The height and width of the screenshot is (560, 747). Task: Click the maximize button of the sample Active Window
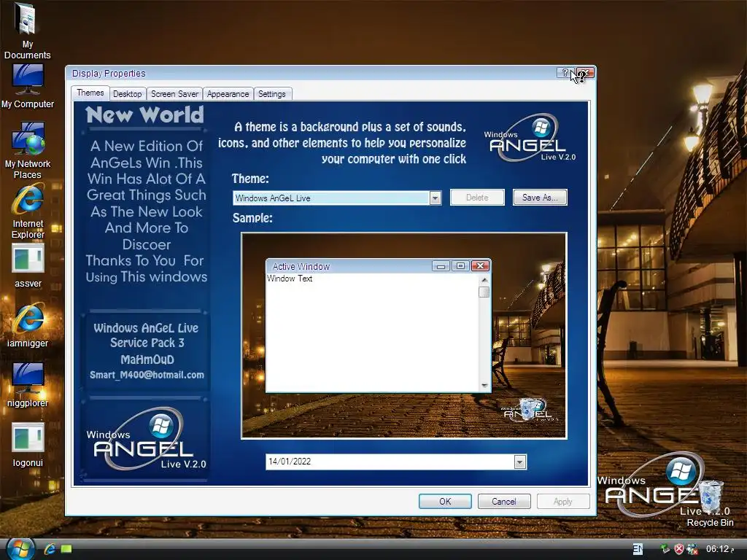(x=460, y=265)
